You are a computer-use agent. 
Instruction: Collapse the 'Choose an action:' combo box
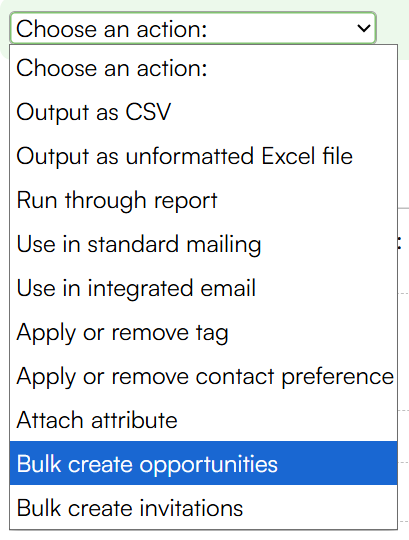point(193,28)
